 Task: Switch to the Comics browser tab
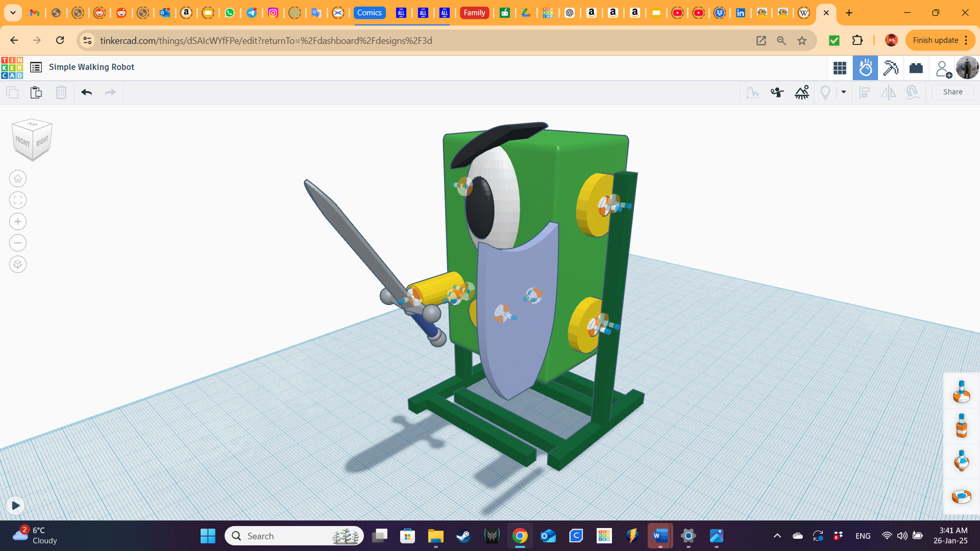[x=369, y=12]
